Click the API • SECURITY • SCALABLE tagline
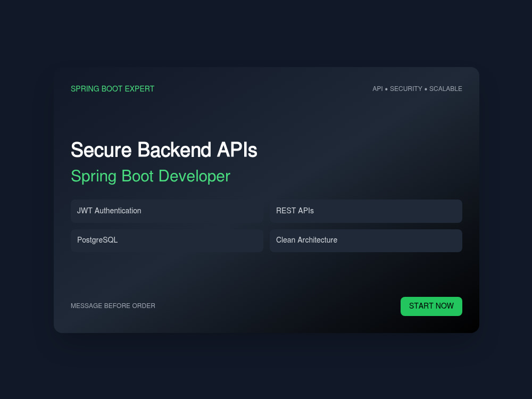 (417, 89)
